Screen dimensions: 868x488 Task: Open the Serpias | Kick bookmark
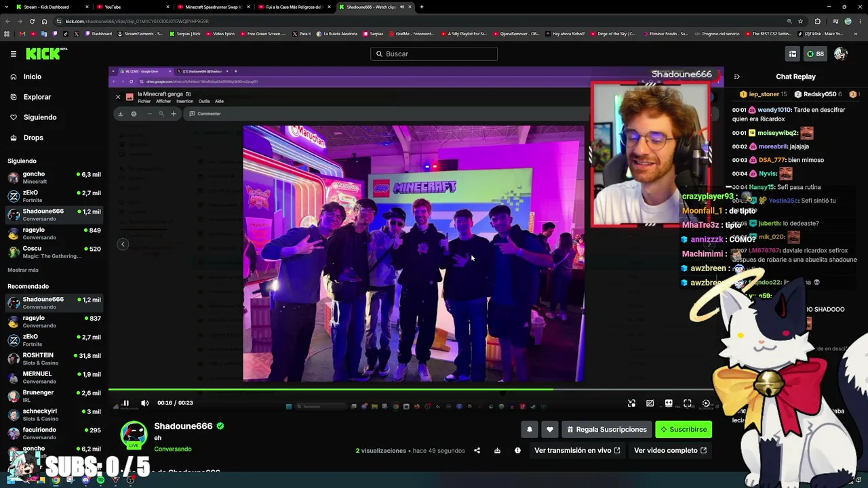point(185,34)
